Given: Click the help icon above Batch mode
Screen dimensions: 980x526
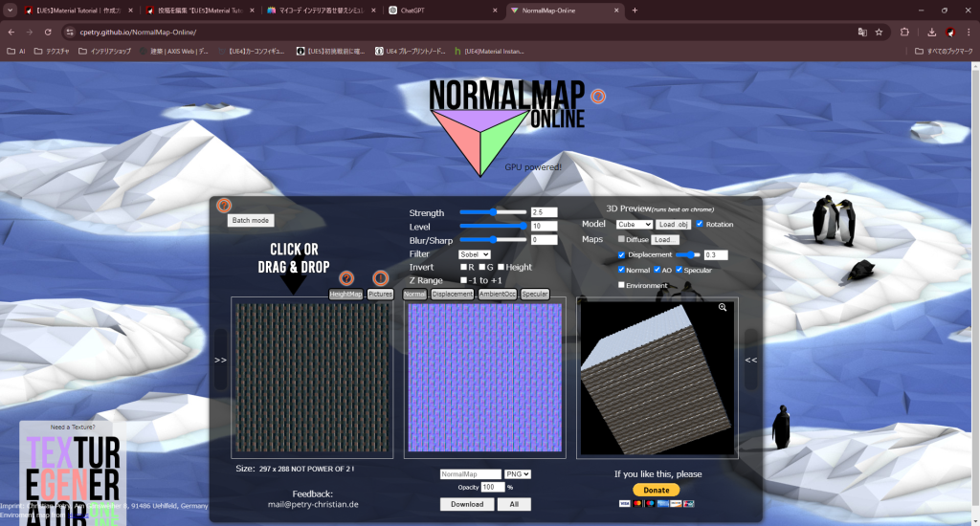Looking at the screenshot, I should [x=224, y=205].
